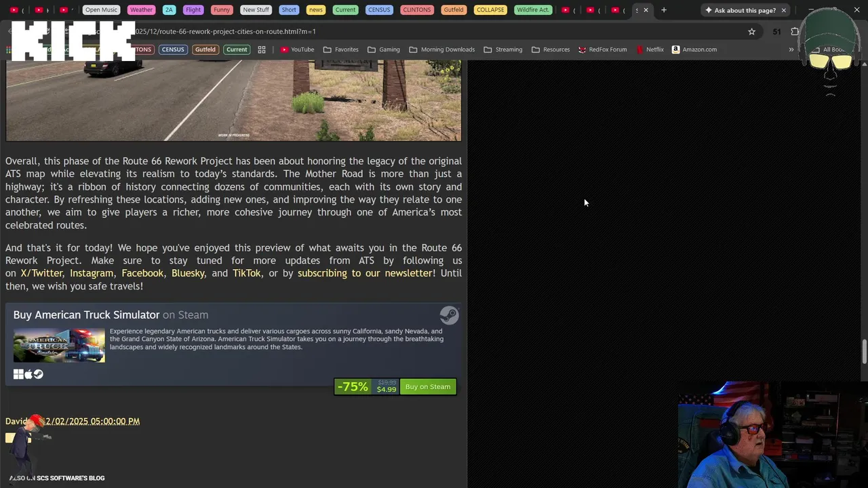Expand the Resources bookmark folder
868x488 pixels.
(x=550, y=49)
